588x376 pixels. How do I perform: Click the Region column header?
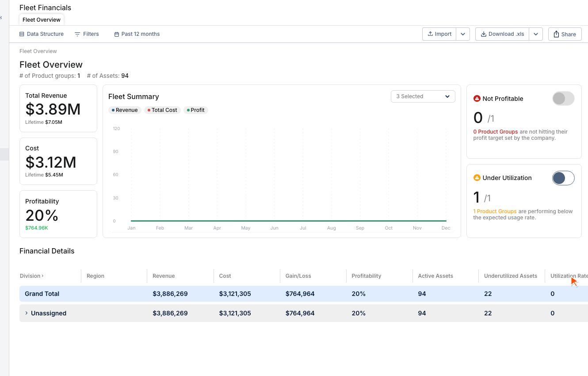point(95,276)
